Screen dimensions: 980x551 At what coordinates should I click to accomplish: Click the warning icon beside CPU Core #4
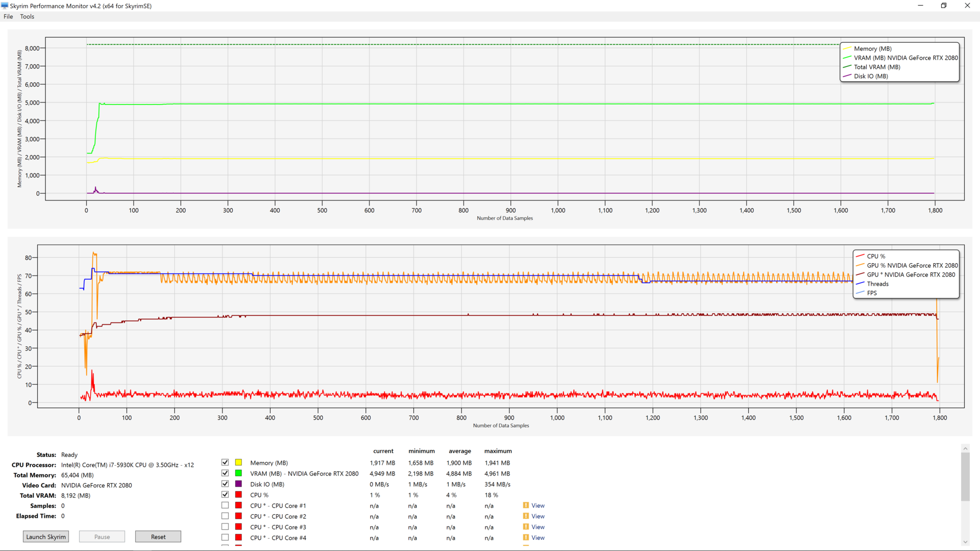click(526, 538)
